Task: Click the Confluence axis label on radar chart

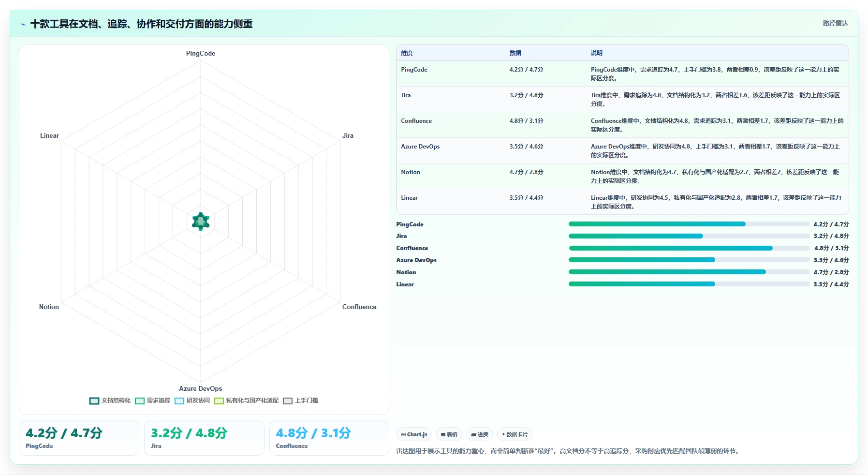Action: tap(359, 307)
